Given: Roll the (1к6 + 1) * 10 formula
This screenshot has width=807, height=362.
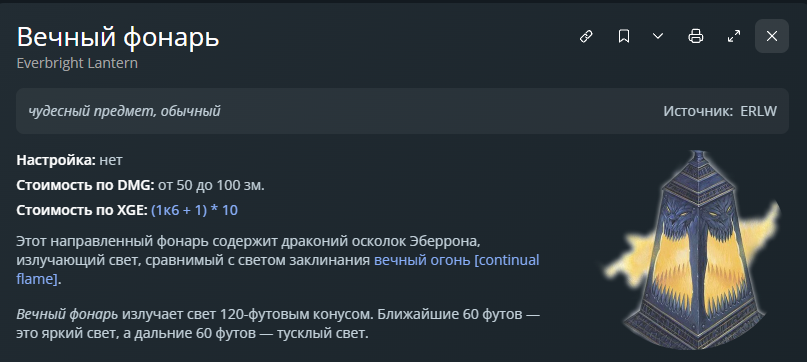Looking at the screenshot, I should 195,210.
